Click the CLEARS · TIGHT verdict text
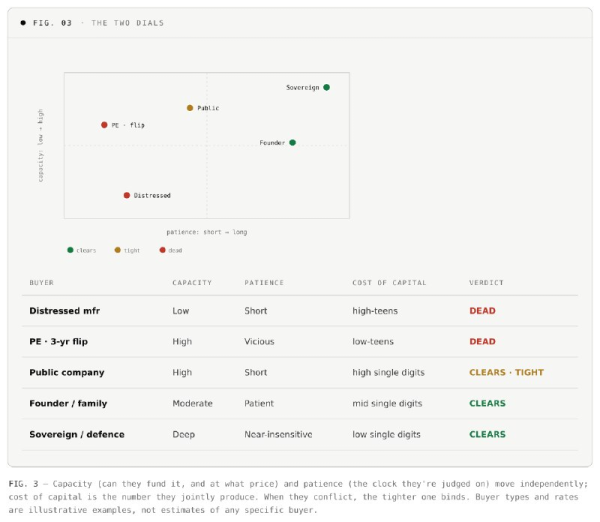The width and height of the screenshot is (600, 522). click(506, 372)
